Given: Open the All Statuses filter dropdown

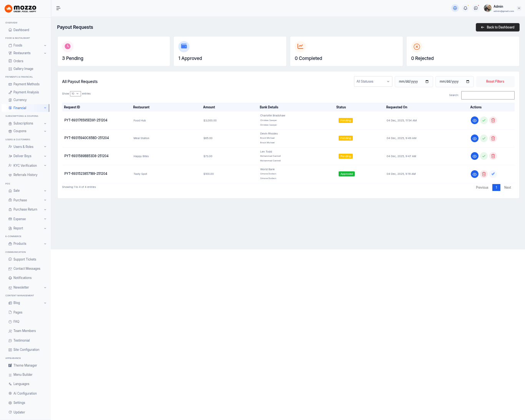Looking at the screenshot, I should 373,81.
